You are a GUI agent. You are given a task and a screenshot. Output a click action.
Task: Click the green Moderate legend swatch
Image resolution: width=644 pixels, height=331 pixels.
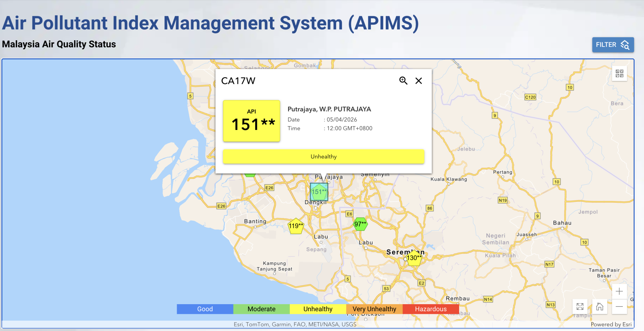tap(261, 309)
